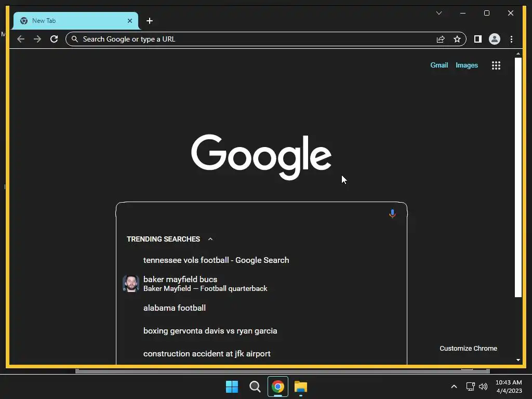Screen dimensions: 532x399
Task: Go back using the back arrow
Action: [x=21, y=39]
